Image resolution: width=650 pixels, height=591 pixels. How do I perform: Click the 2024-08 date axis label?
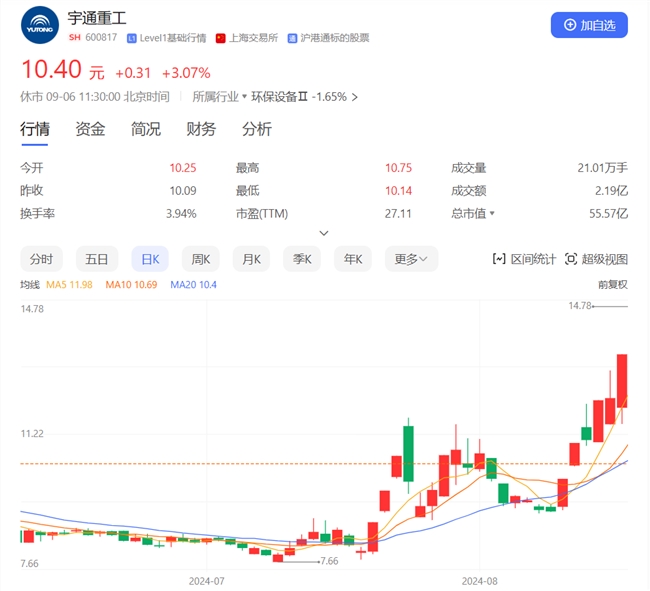pyautogui.click(x=480, y=581)
